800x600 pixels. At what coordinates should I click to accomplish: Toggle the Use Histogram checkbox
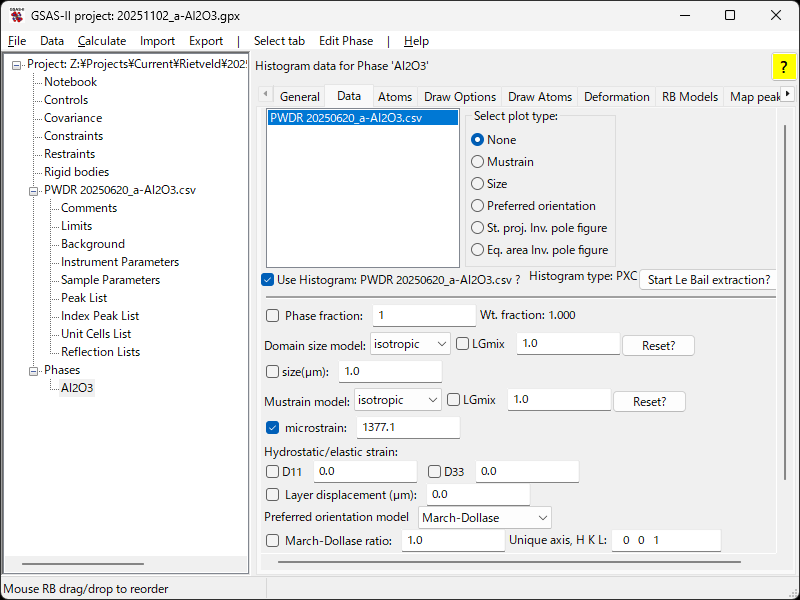[x=267, y=280]
